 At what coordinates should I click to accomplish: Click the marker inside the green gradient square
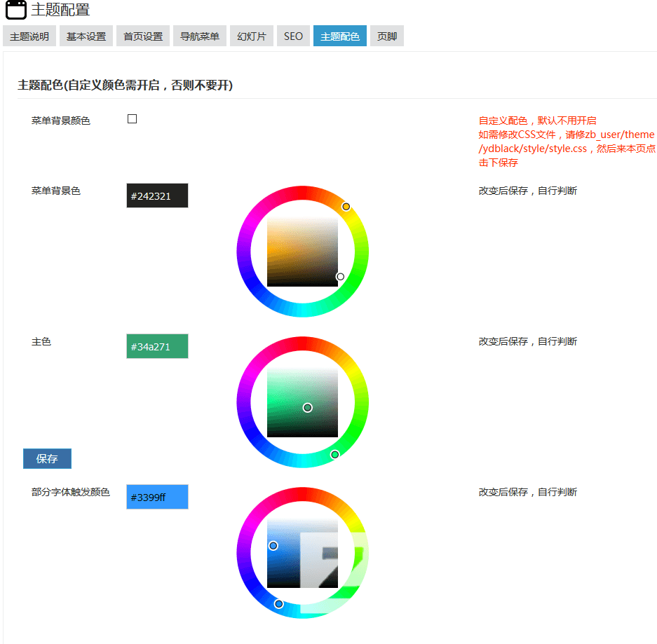click(308, 407)
